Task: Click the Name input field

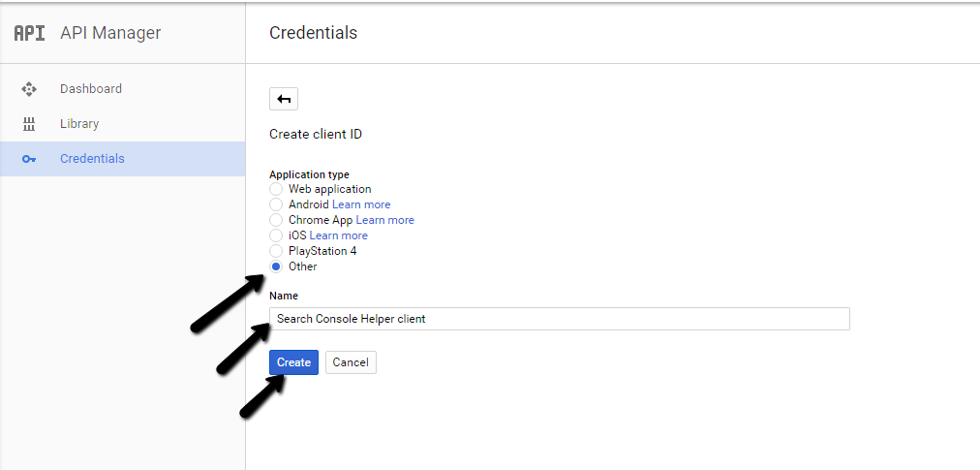Action: pos(560,319)
